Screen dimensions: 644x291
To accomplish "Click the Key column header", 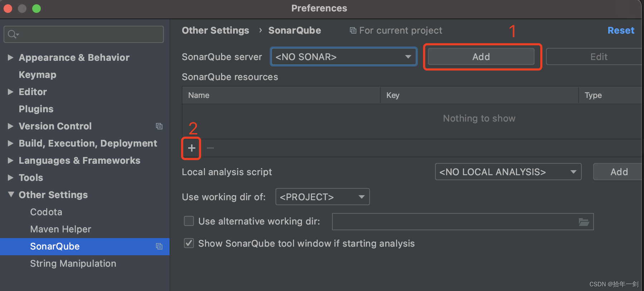I will tap(479, 95).
